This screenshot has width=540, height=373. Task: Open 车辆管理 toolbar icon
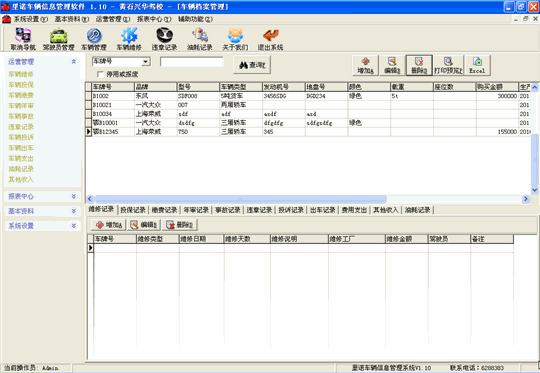94,39
